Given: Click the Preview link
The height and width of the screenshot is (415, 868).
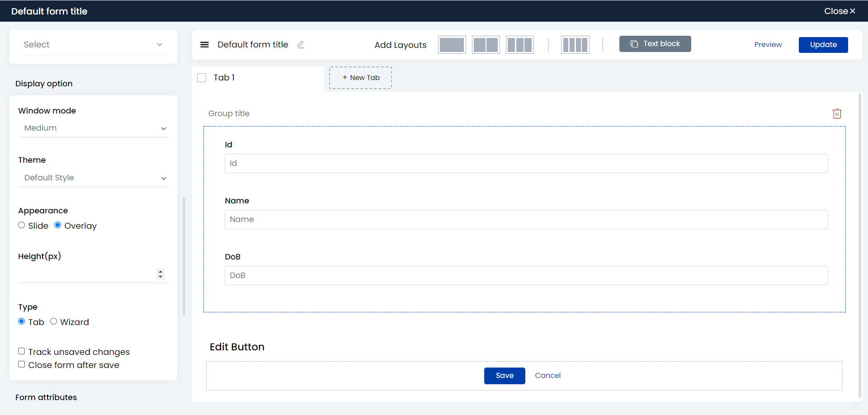Looking at the screenshot, I should point(768,45).
